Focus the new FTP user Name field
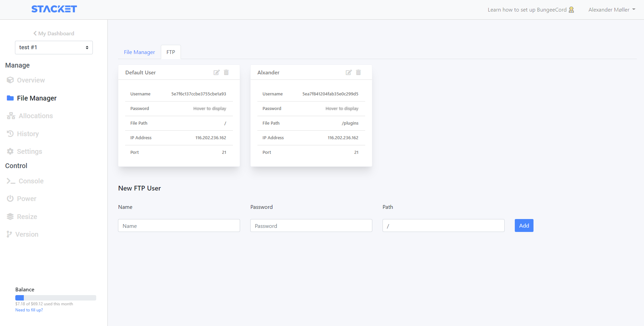This screenshot has height=326, width=644. click(x=179, y=225)
